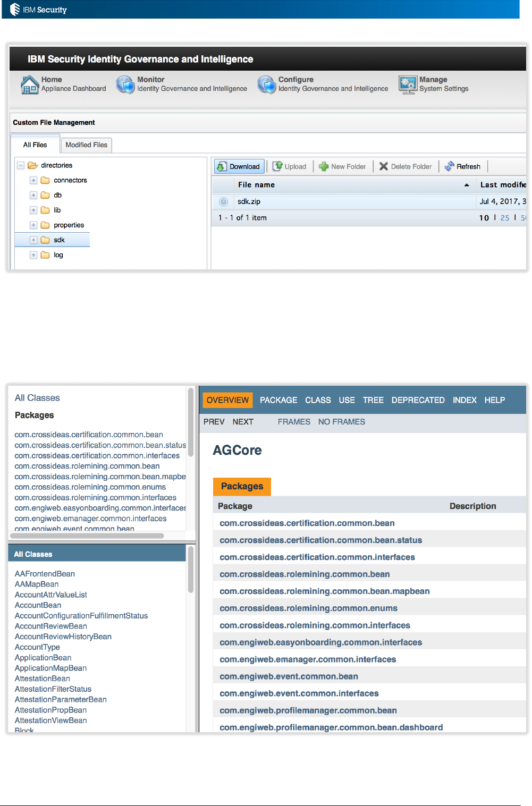Select the sdk.zip radio button
This screenshot has height=806, width=532.
click(x=223, y=201)
